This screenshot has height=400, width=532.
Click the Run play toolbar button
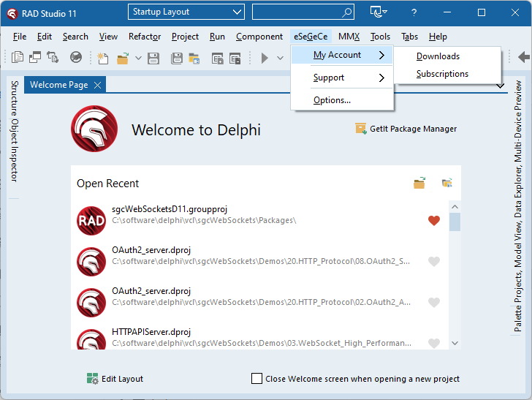[x=265, y=58]
